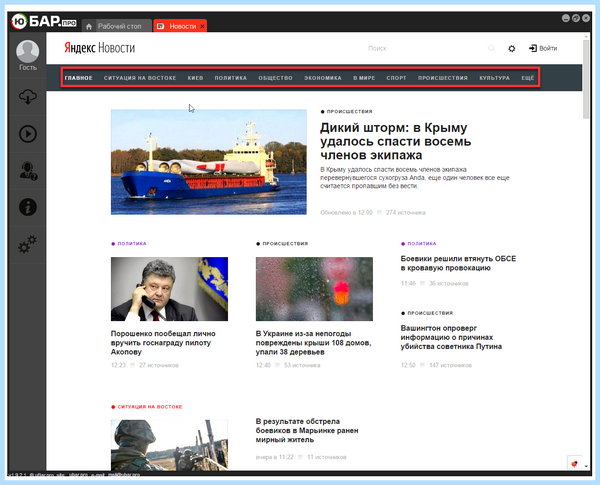Image resolution: width=600 pixels, height=485 pixels.
Task: Click the cargo ship photo thumbnail
Action: (209, 162)
